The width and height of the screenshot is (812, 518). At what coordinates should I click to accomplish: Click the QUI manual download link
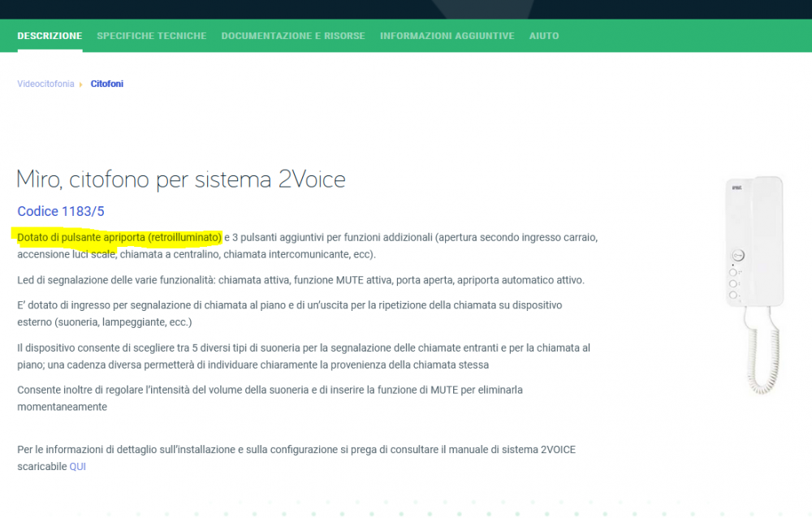tap(78, 467)
